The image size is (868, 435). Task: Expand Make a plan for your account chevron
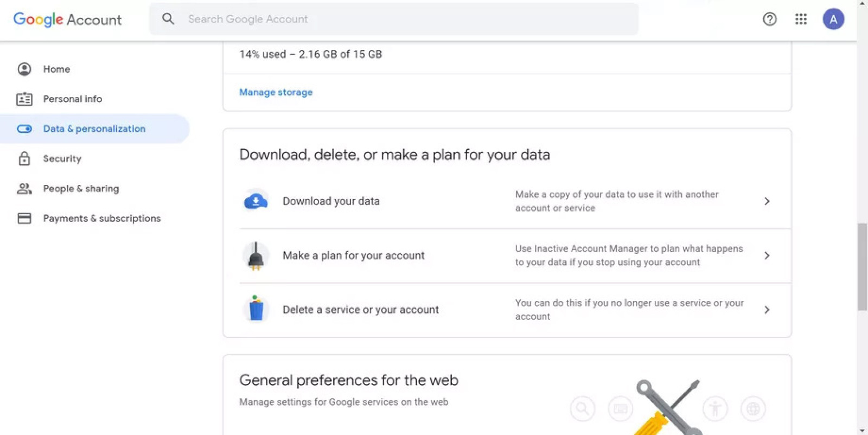point(767,255)
